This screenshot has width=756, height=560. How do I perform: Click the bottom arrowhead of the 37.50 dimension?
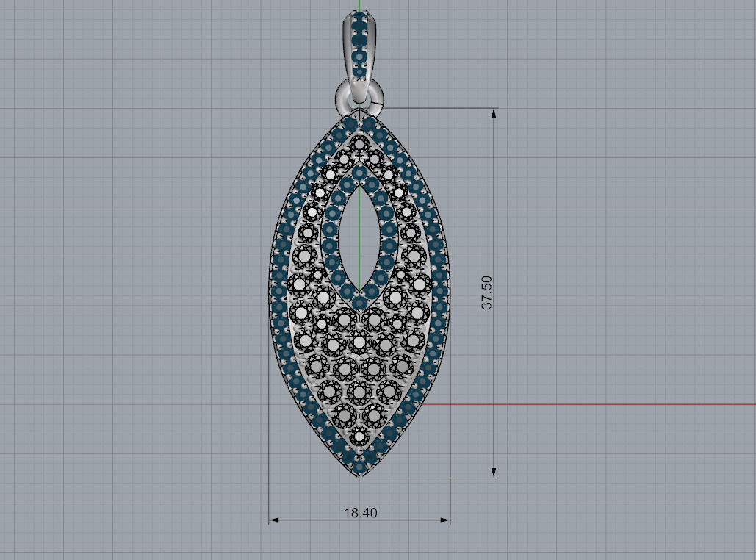tap(494, 471)
